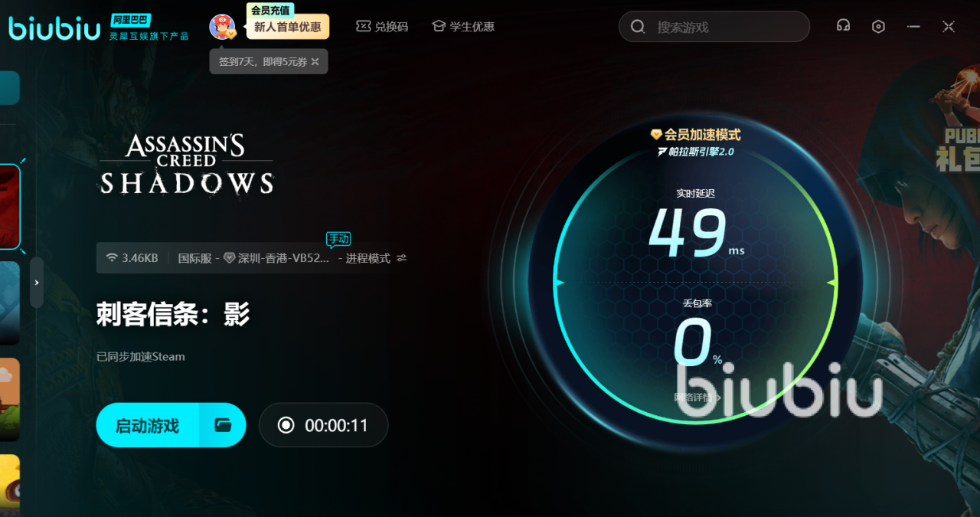This screenshot has height=517, width=980.
Task: Click the folder icon beside 启动游戏
Action: click(x=223, y=425)
